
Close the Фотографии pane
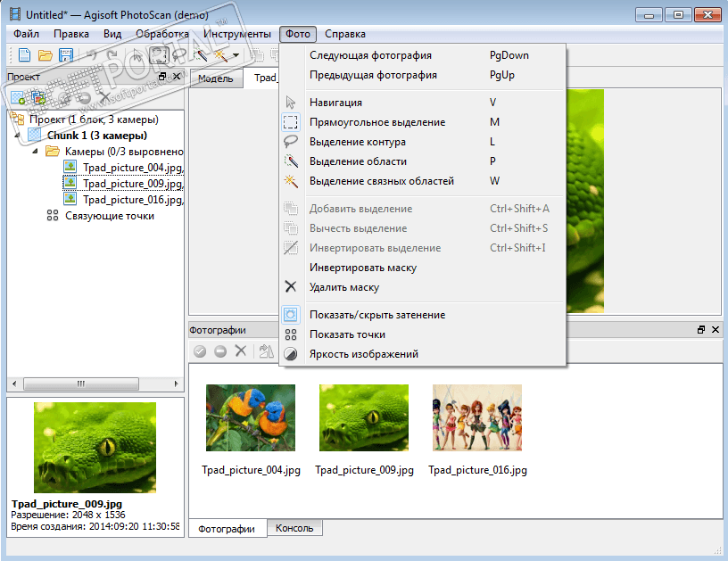pyautogui.click(x=716, y=329)
